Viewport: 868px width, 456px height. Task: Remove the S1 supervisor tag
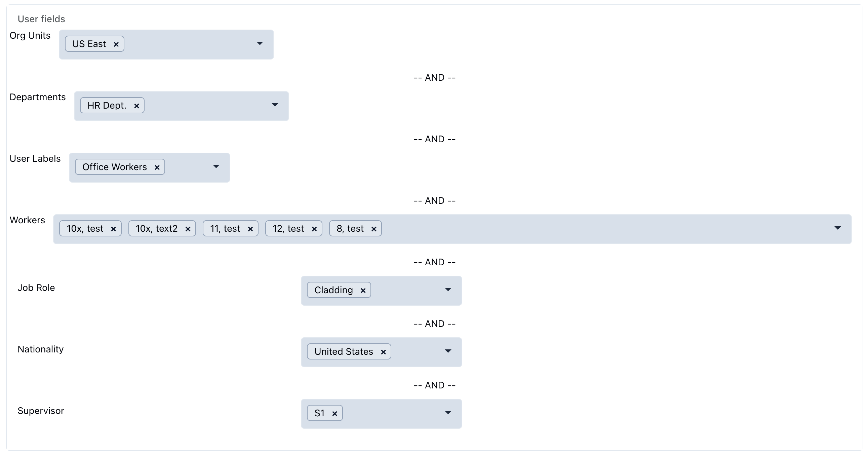click(x=334, y=414)
